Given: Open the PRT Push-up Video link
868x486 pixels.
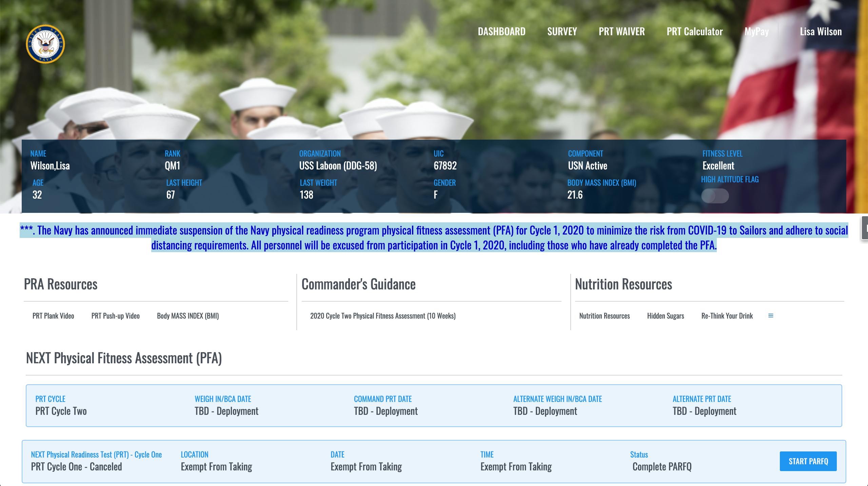Looking at the screenshot, I should [x=115, y=316].
